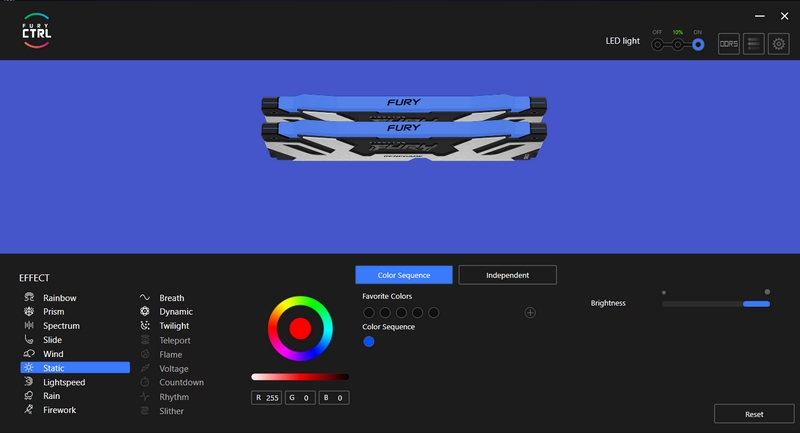Choose the Twilight effect icon
The height and width of the screenshot is (433, 800).
click(145, 325)
